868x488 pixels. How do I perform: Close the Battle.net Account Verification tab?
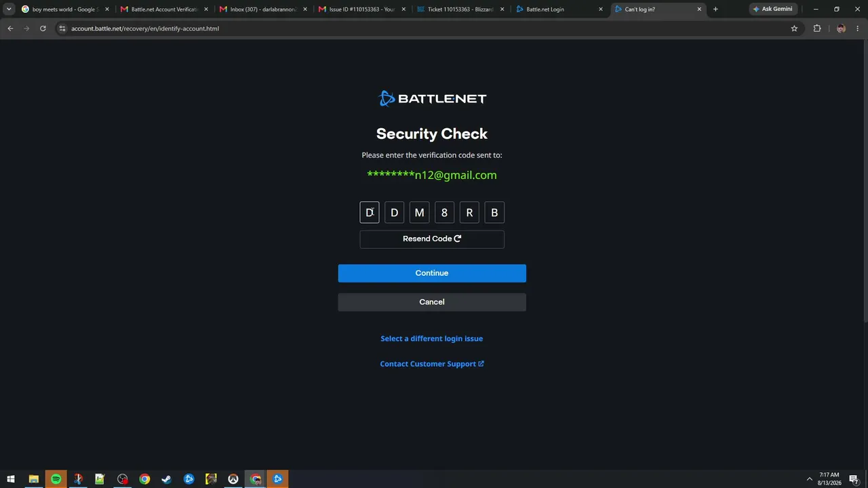206,9
